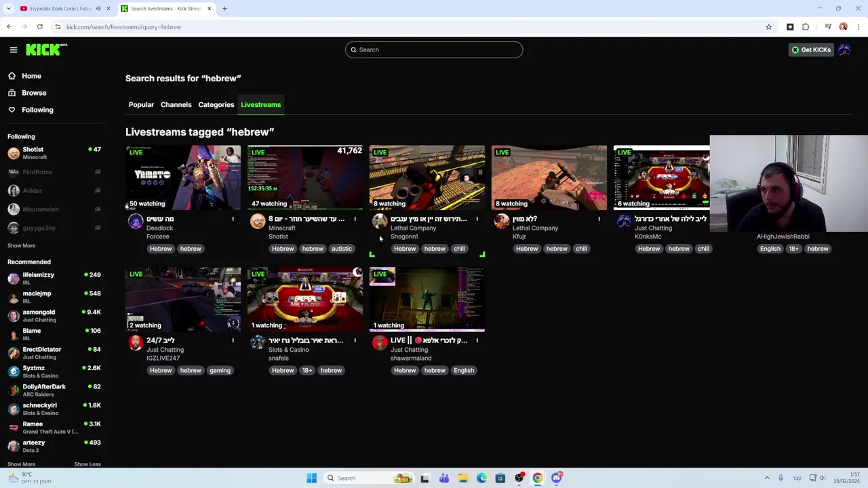Click the 18+ tag on snafels stream
The width and height of the screenshot is (868, 488).
pos(307,371)
